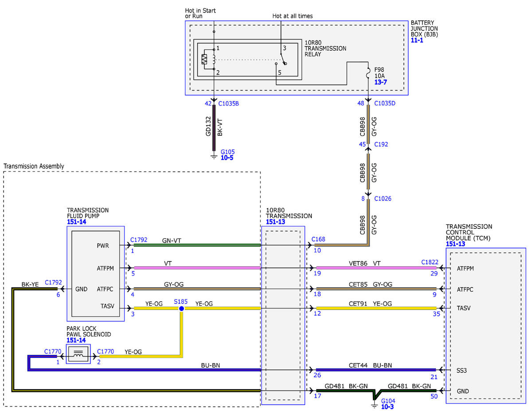This screenshot has height=411, width=532.
Task: Select the GD132 circuit label
Action: click(x=208, y=126)
